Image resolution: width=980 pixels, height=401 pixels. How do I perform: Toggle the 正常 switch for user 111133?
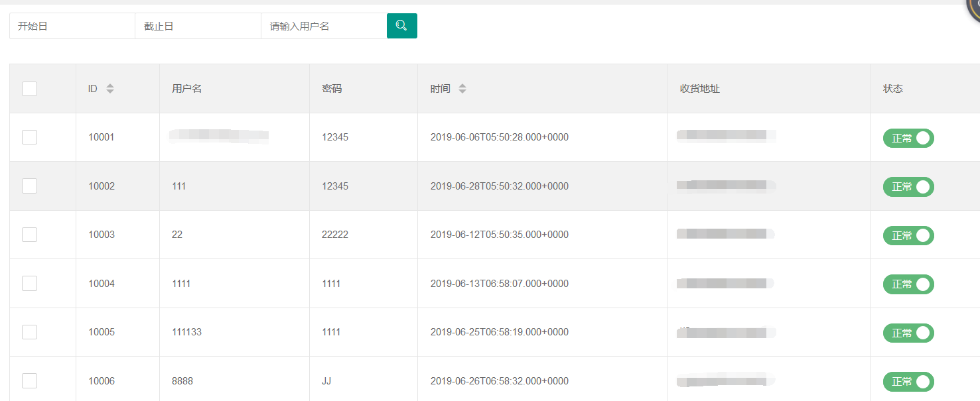point(908,333)
